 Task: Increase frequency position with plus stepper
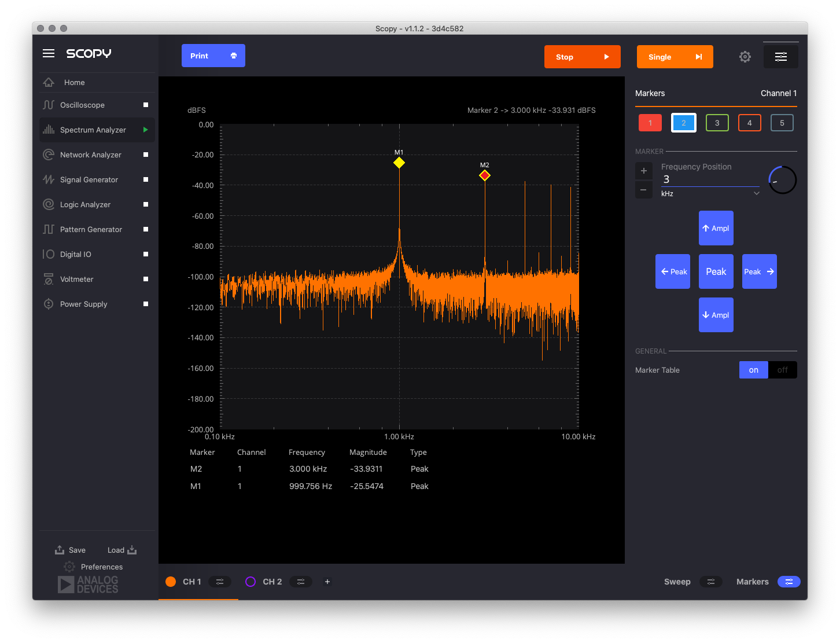[x=644, y=171]
